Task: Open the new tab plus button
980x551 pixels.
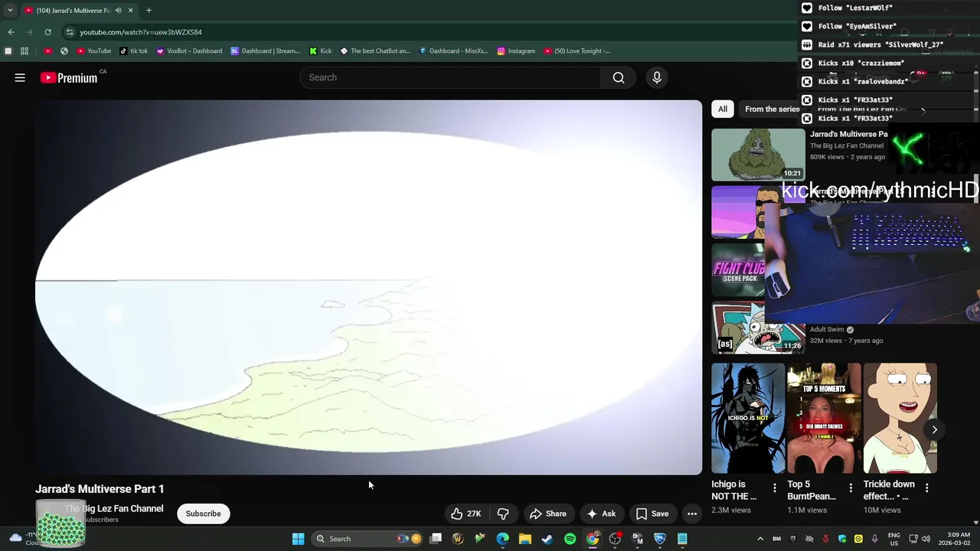Action: coord(149,11)
